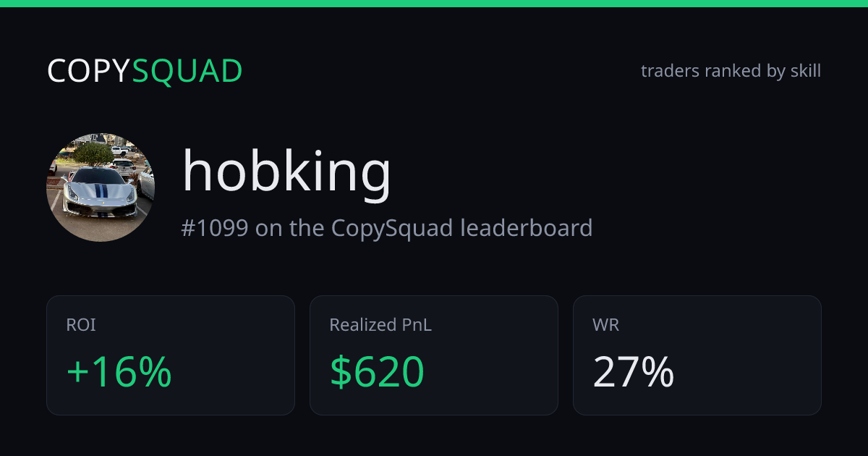This screenshot has height=456, width=868.
Task: Click the WR label
Action: pyautogui.click(x=606, y=326)
